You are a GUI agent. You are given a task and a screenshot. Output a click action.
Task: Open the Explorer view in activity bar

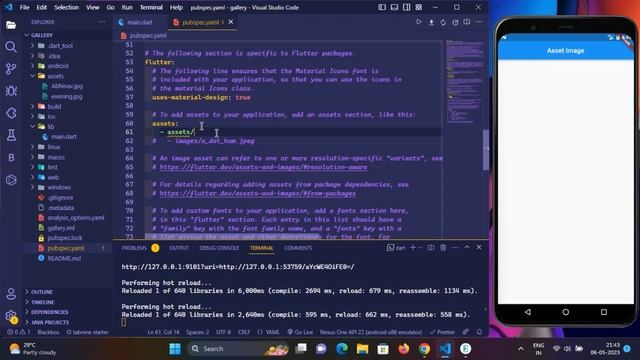click(x=11, y=25)
